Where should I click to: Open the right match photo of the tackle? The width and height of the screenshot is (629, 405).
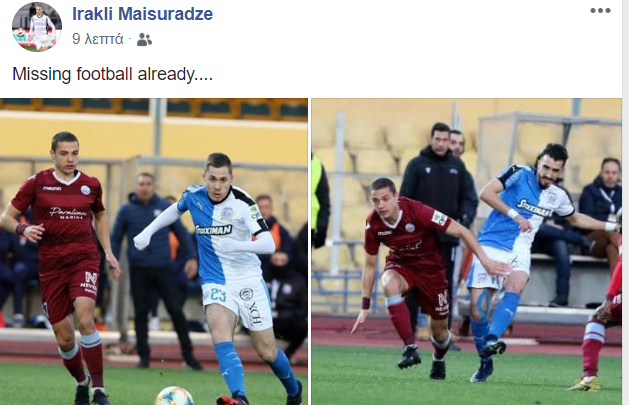click(x=467, y=251)
